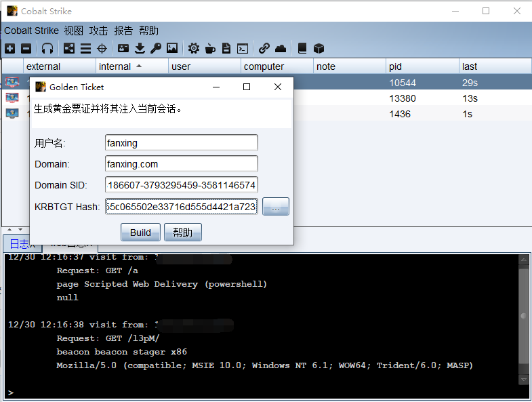Screen dimensions: 532x402
Task: Click the coffee cup Java applet icon
Action: point(210,49)
